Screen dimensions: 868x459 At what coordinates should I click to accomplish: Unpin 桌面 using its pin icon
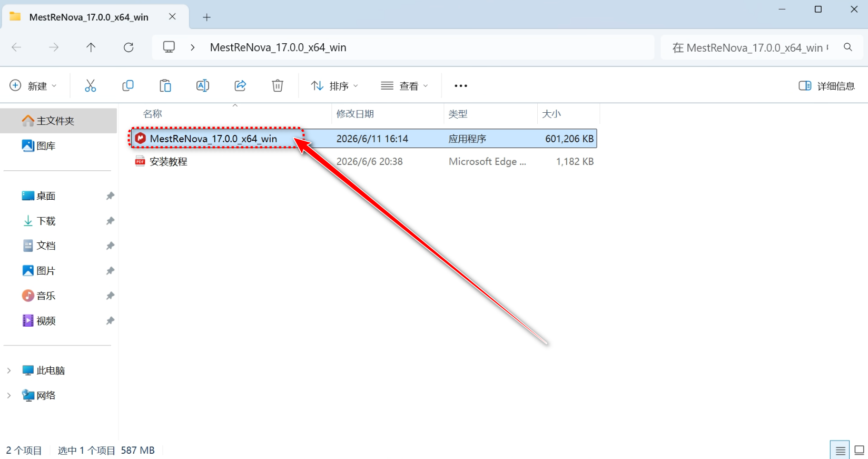click(x=110, y=196)
